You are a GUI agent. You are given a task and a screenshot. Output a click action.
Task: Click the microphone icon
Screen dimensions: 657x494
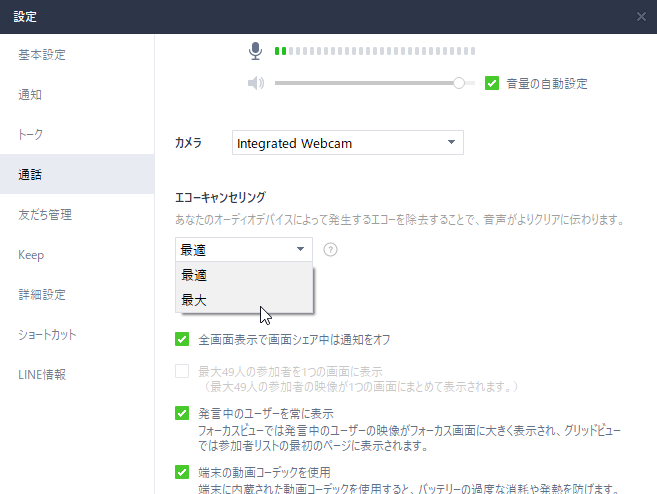255,51
